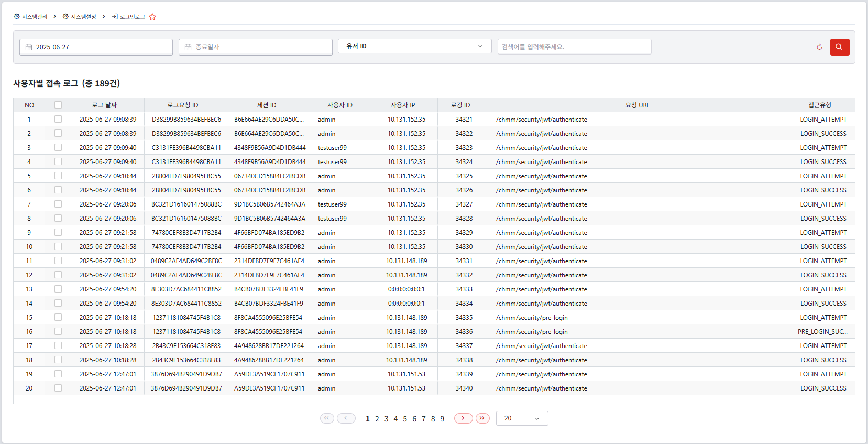
Task: Check the checkbox for row 16
Action: [58, 331]
